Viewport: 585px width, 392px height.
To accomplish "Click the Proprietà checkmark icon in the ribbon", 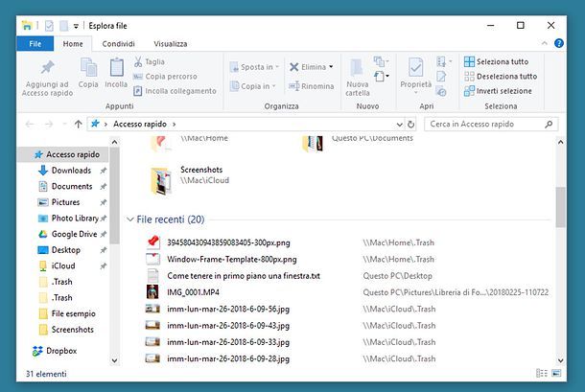I will (415, 68).
